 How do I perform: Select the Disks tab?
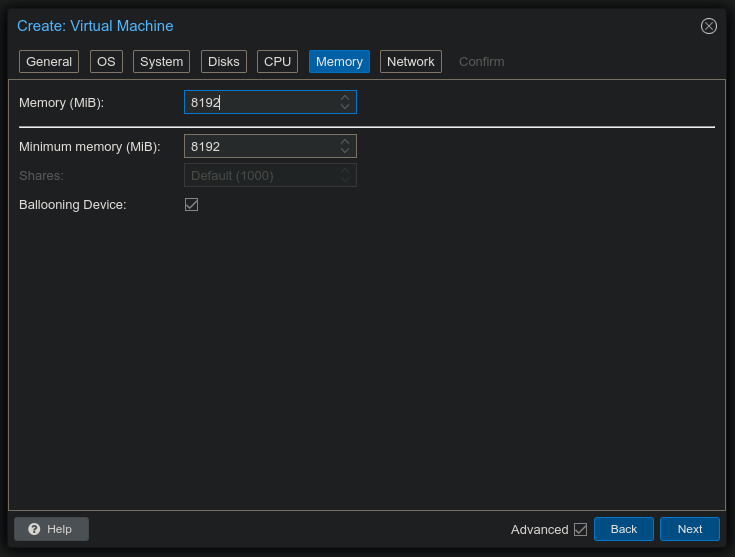coord(223,62)
